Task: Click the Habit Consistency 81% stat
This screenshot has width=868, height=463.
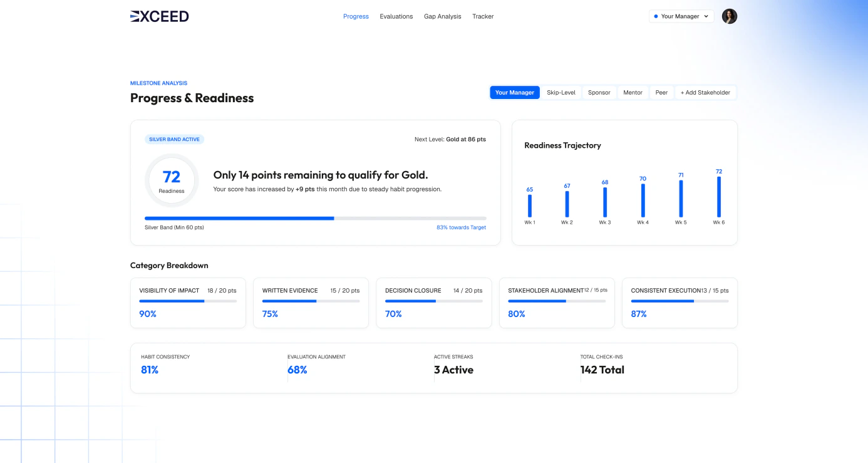Action: coord(150,370)
